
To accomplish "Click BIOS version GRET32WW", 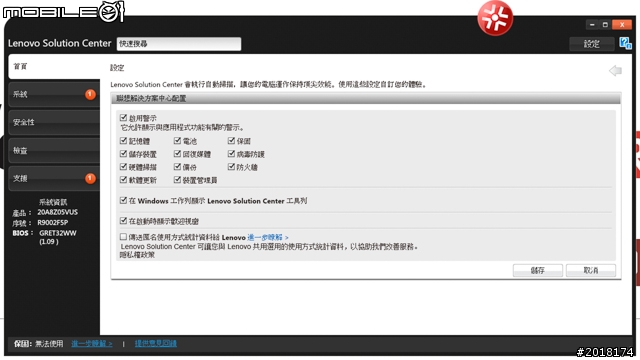I will click(x=58, y=233).
